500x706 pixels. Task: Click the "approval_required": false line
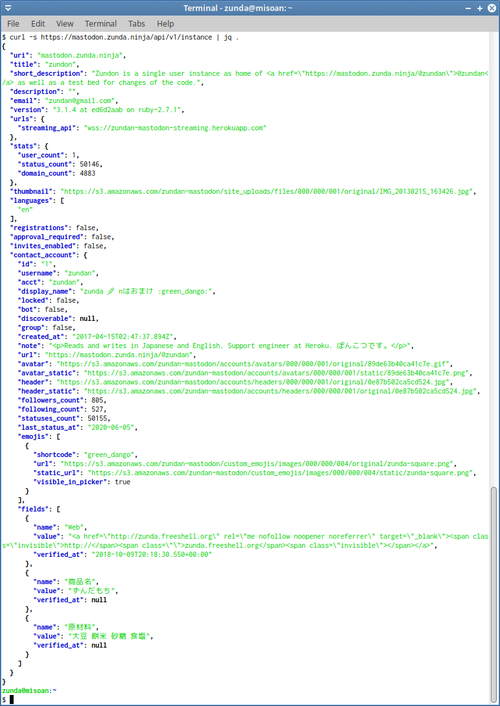coord(62,237)
